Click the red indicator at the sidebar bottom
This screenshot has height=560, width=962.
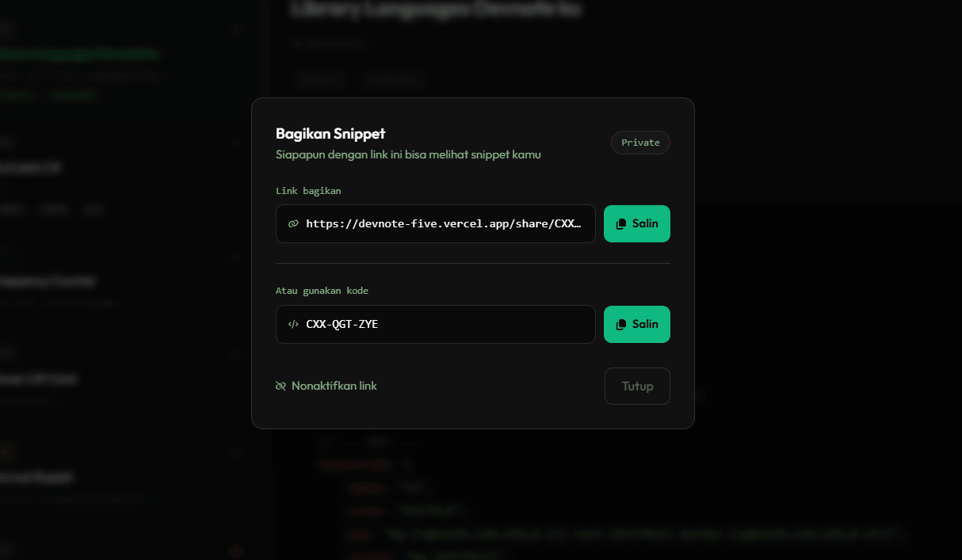click(x=236, y=550)
